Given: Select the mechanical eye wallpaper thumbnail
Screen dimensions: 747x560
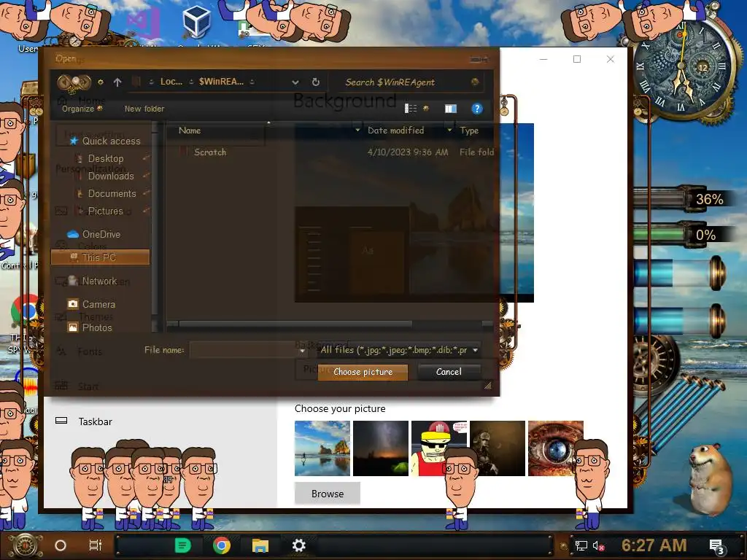Looking at the screenshot, I should click(555, 448).
